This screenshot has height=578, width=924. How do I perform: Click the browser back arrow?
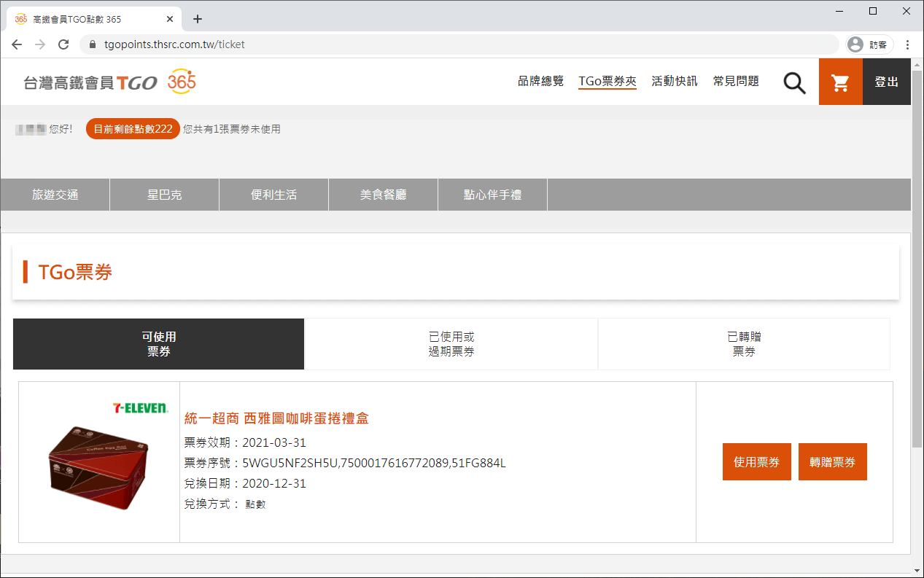(x=17, y=44)
